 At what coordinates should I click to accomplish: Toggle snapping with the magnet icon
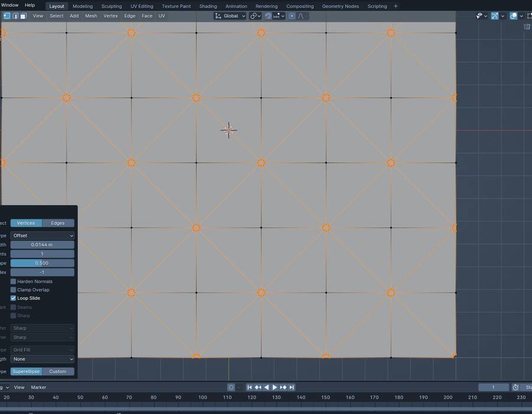268,16
